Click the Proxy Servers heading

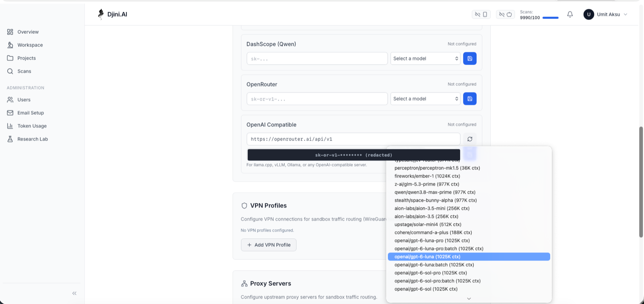pyautogui.click(x=270, y=283)
